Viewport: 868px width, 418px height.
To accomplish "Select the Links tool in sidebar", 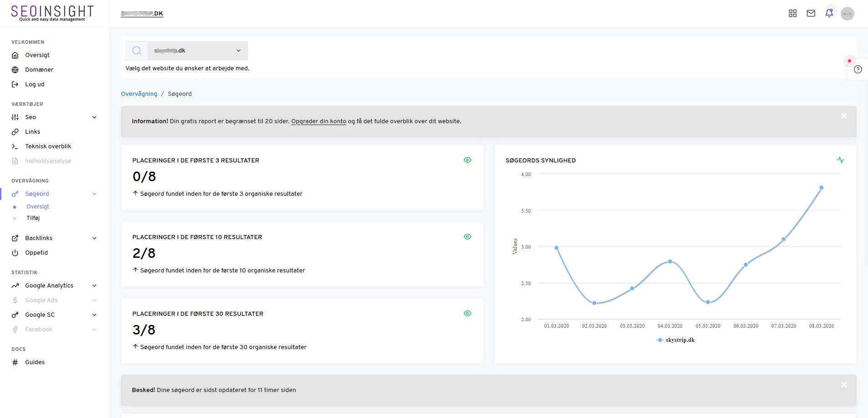I will tap(32, 131).
